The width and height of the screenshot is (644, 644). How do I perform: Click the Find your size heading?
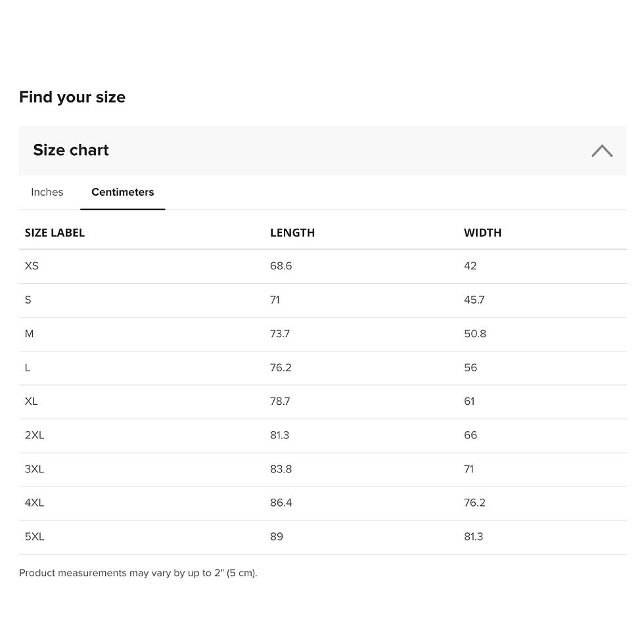[x=72, y=97]
